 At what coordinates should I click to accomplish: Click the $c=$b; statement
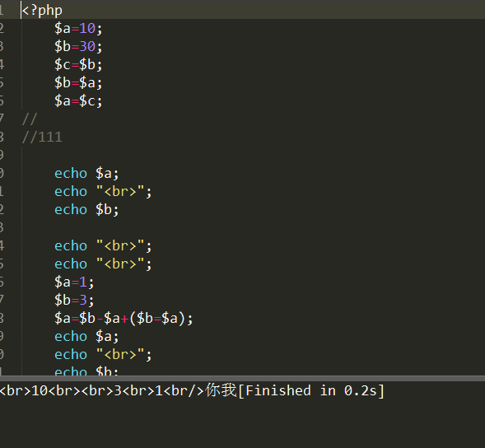coord(78,65)
